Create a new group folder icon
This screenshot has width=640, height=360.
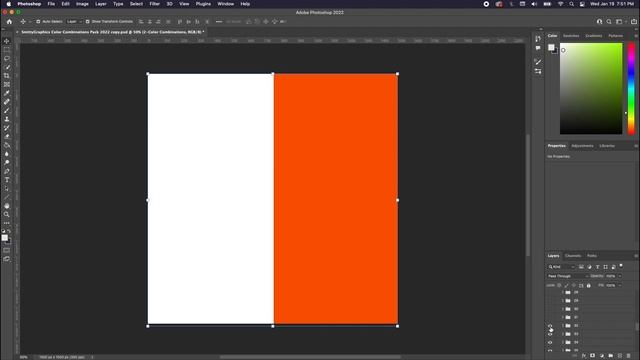point(611,356)
